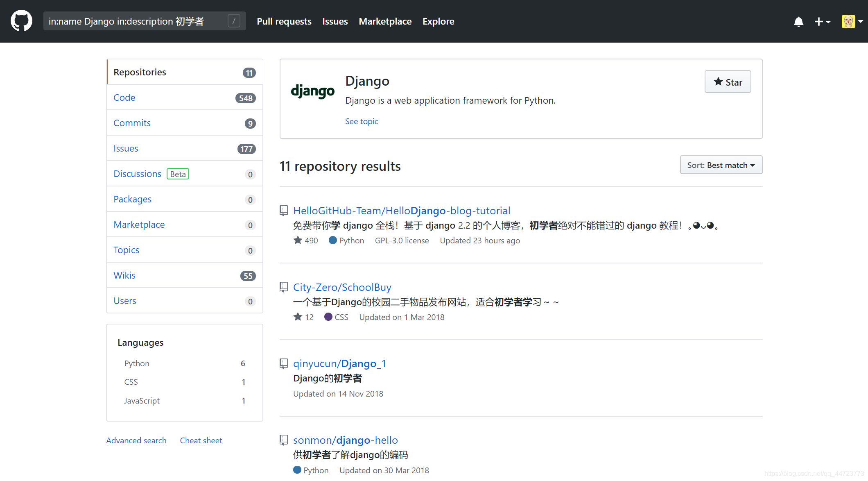Image resolution: width=868 pixels, height=481 pixels.
Task: Click 'Updated 23 hours ago' text
Action: [x=480, y=240]
